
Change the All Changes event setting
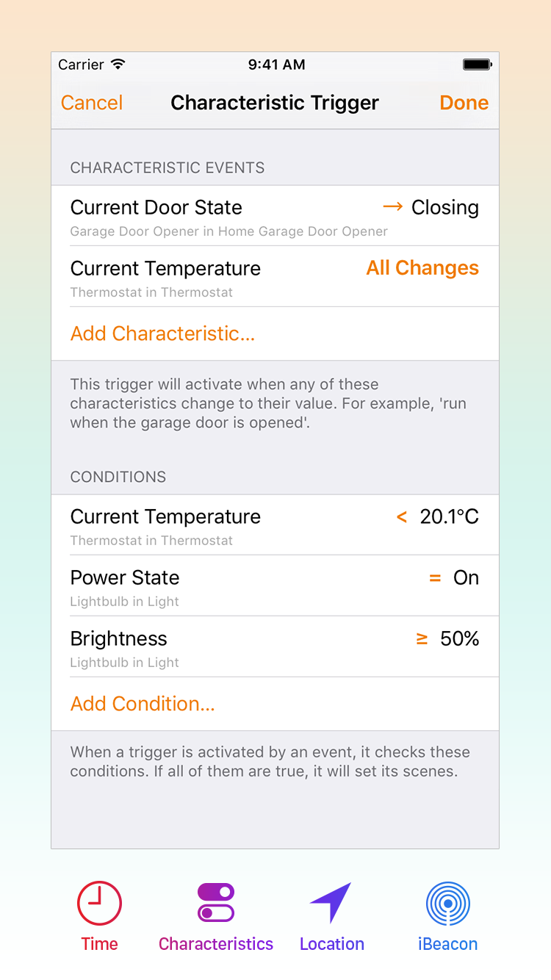pos(422,268)
